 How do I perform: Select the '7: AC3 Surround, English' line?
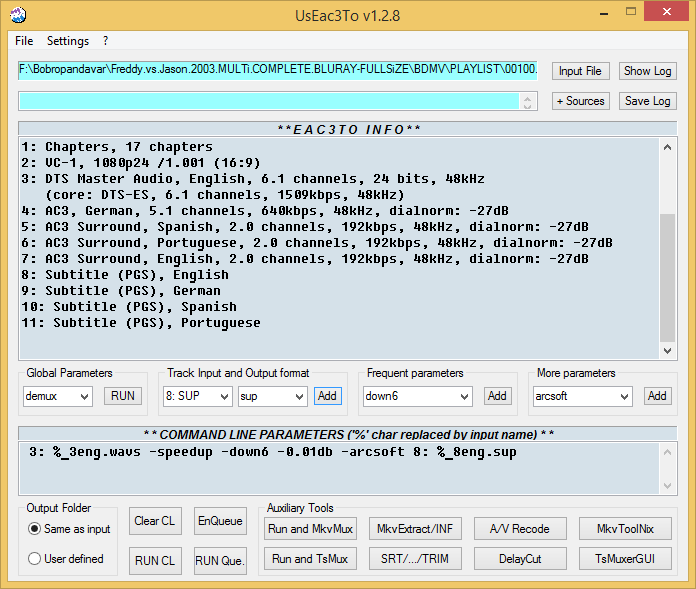(305, 259)
